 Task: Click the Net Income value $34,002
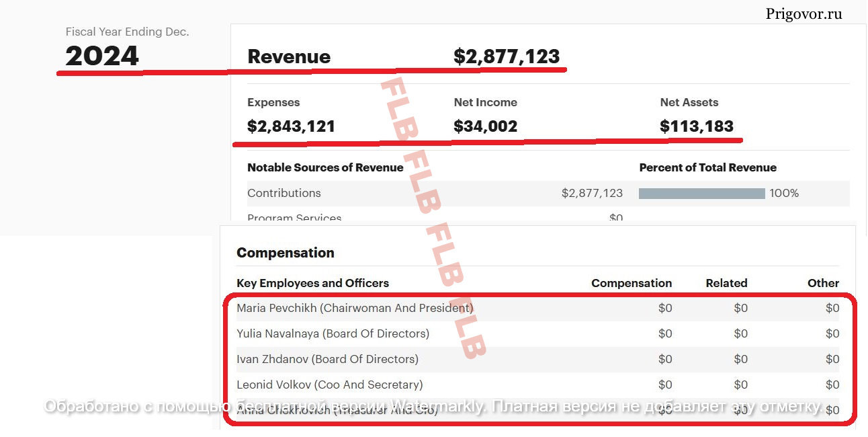click(x=485, y=126)
